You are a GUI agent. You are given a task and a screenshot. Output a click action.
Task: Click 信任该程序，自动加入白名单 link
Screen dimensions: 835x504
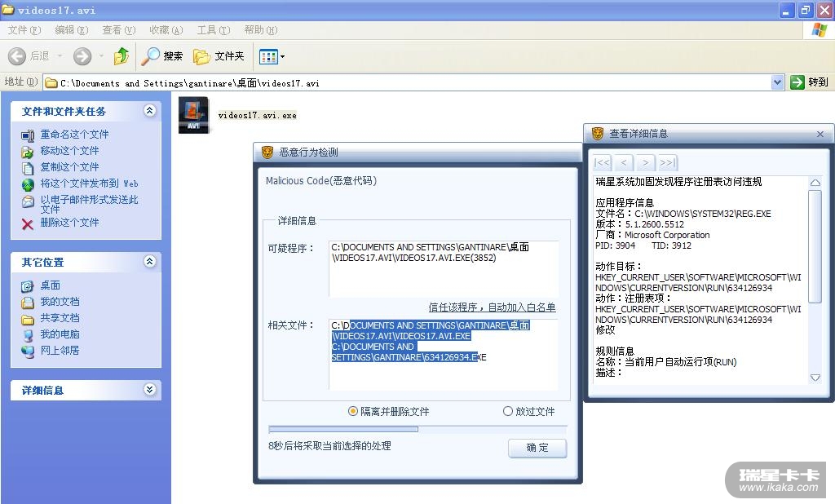tap(492, 307)
